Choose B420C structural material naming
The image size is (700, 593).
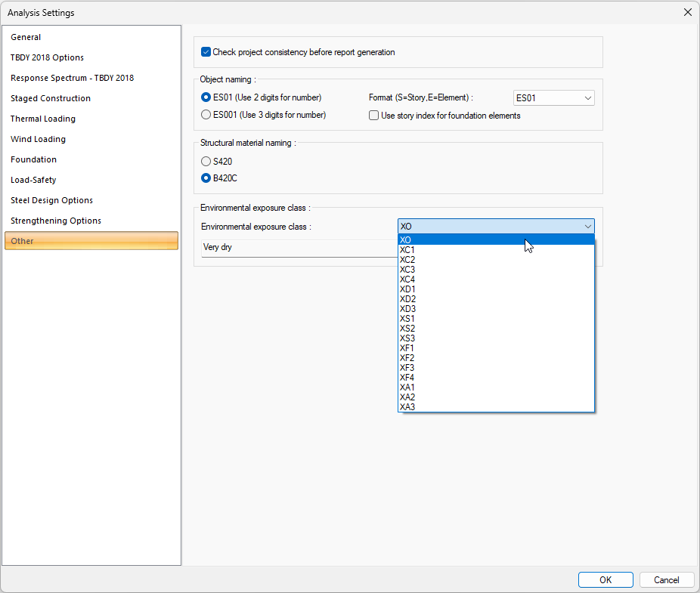[x=206, y=178]
